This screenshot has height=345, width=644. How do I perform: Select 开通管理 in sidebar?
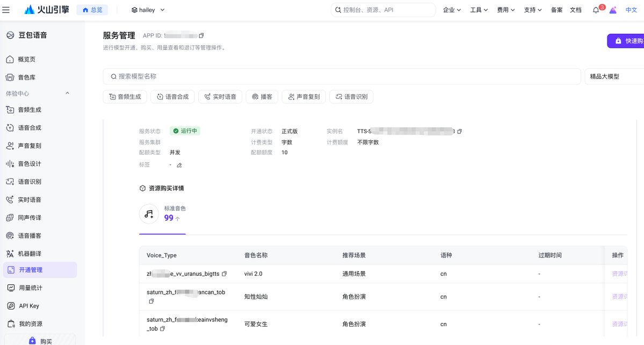coord(39,270)
